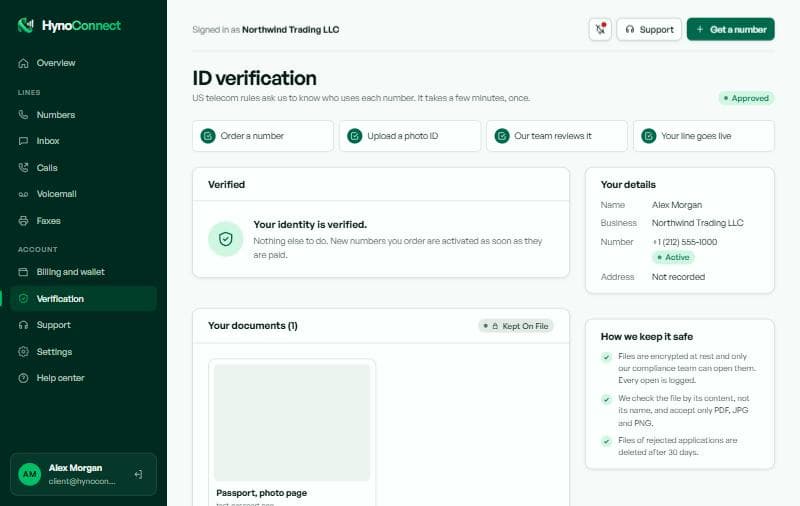
Task: Click the Verification shield icon in sidebar
Action: point(23,299)
